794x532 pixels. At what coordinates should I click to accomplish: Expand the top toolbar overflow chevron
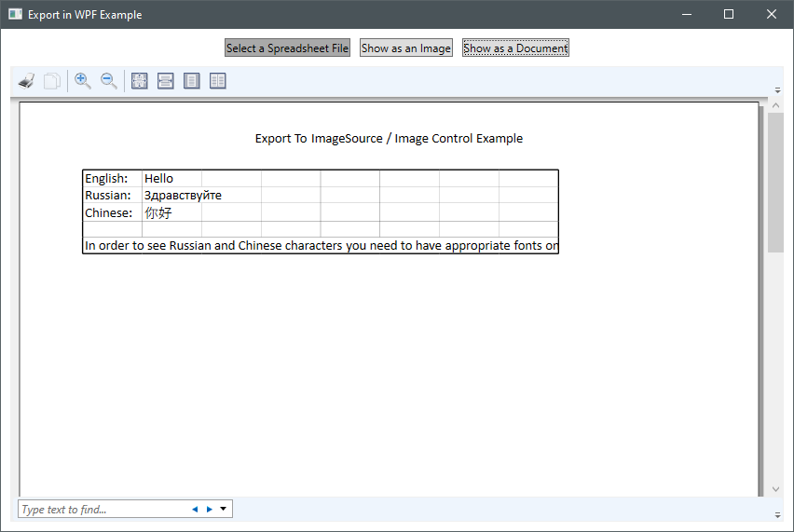click(x=777, y=90)
